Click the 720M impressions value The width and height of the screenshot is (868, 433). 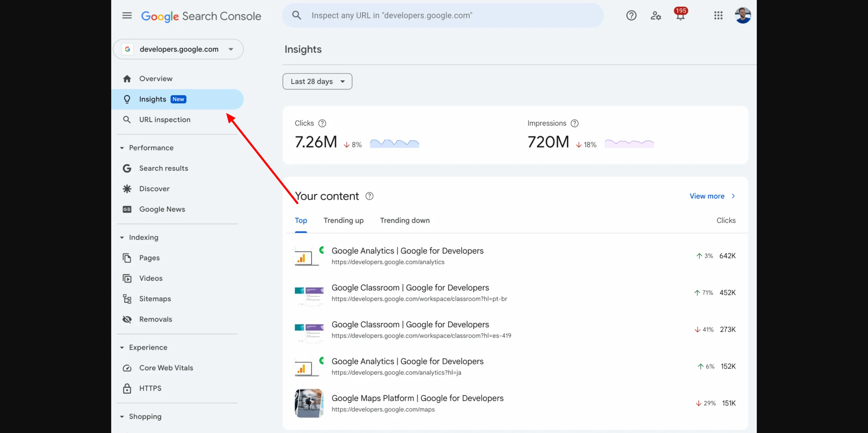[x=548, y=142]
